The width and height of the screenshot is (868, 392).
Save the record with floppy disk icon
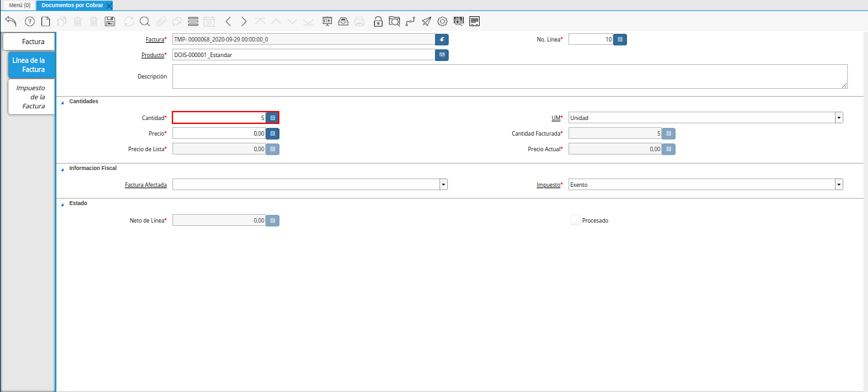point(110,21)
